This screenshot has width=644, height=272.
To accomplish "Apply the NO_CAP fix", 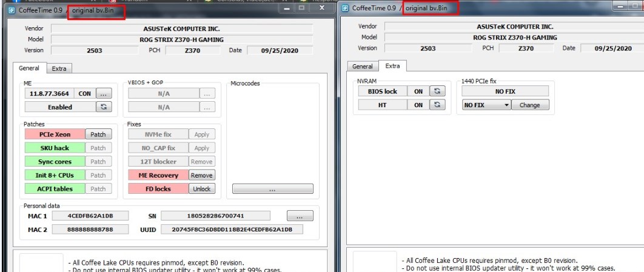I will tap(202, 148).
